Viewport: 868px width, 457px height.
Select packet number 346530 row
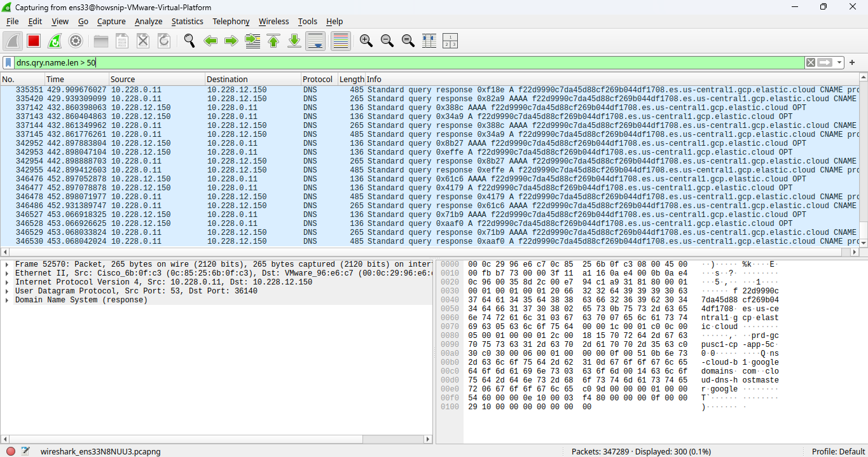pyautogui.click(x=429, y=241)
